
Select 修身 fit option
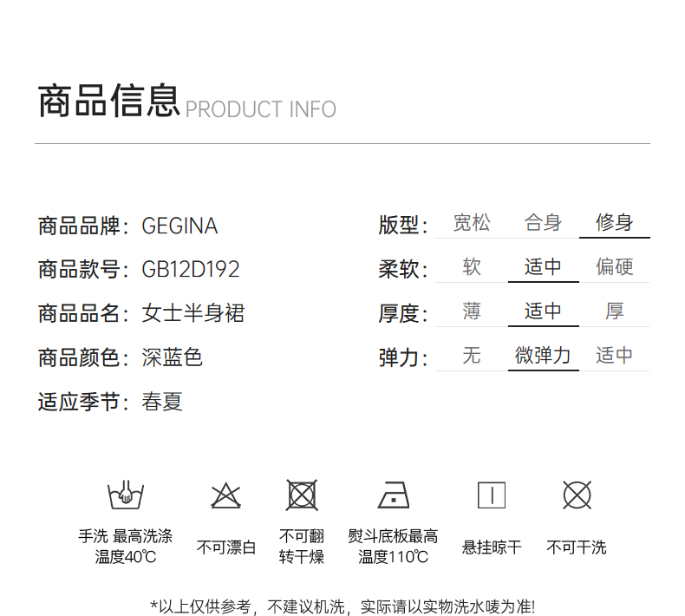614,224
